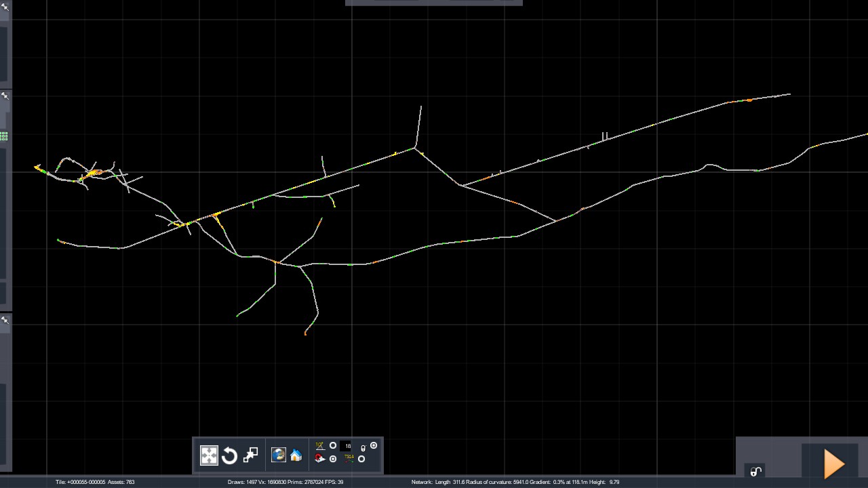The width and height of the screenshot is (868, 488).
Task: Click the angle value field showing 18
Action: click(347, 446)
